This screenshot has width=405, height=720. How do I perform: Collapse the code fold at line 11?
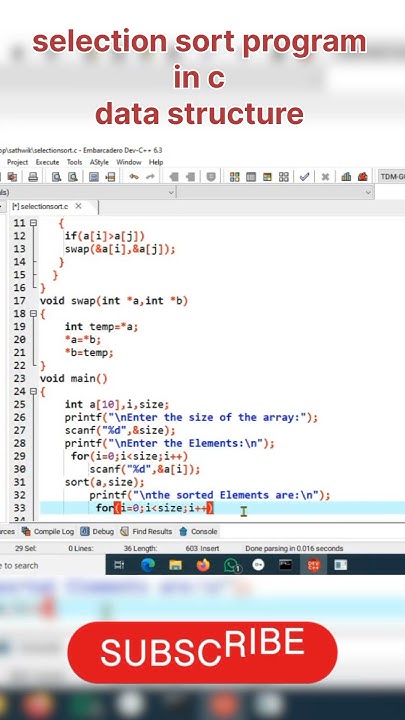point(33,223)
